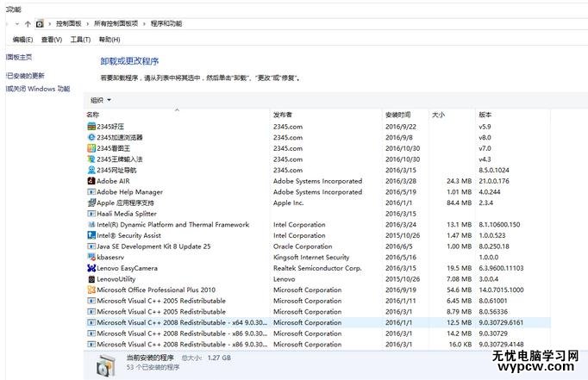Open the 工具(T) menu
This screenshot has height=380, width=588.
pyautogui.click(x=81, y=40)
